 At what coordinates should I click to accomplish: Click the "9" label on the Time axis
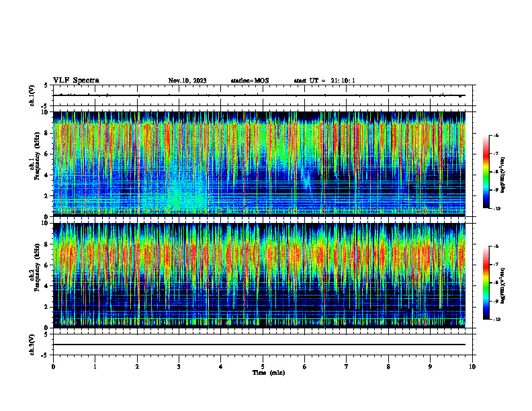click(430, 367)
